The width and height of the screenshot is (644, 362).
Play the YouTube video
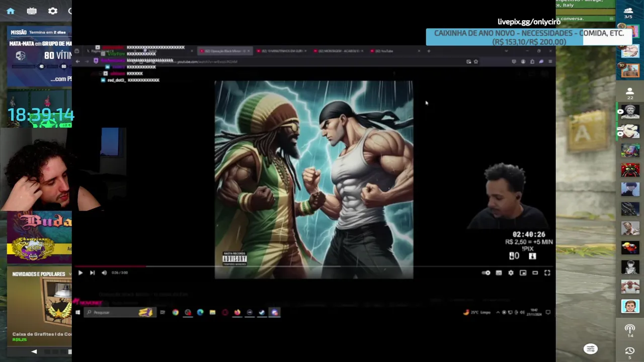80,273
